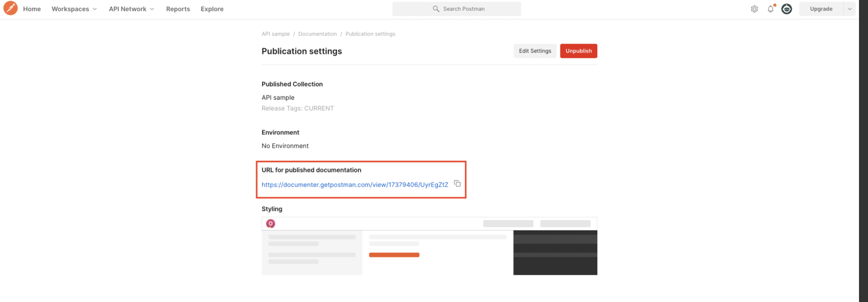Click the 'Publication settings' page heading
868x302 pixels.
[302, 51]
